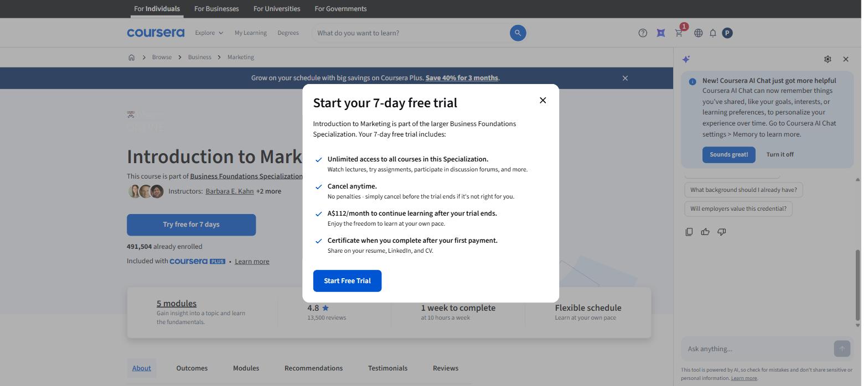Click instructor avatar thumbnails
The width and height of the screenshot is (868, 386).
click(x=146, y=191)
